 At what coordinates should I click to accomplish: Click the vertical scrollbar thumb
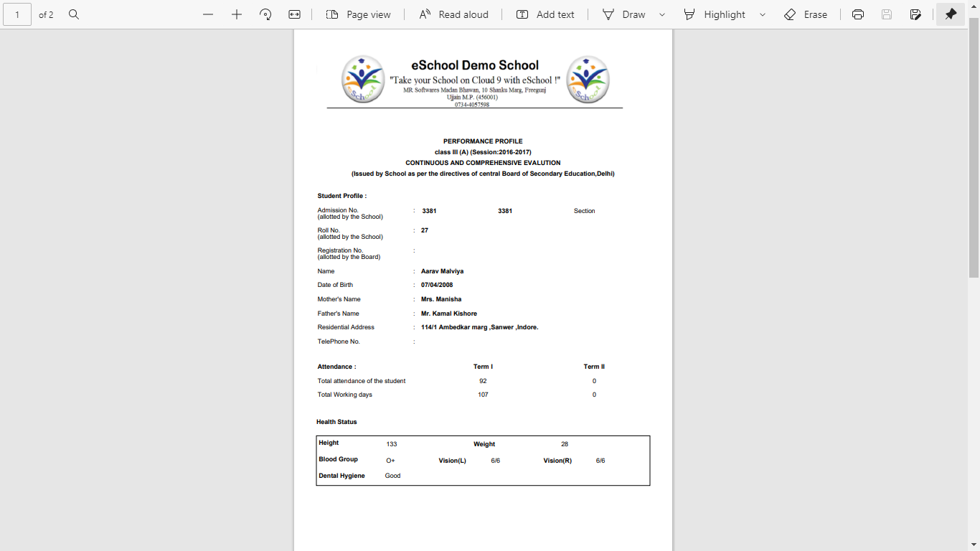pos(974,151)
